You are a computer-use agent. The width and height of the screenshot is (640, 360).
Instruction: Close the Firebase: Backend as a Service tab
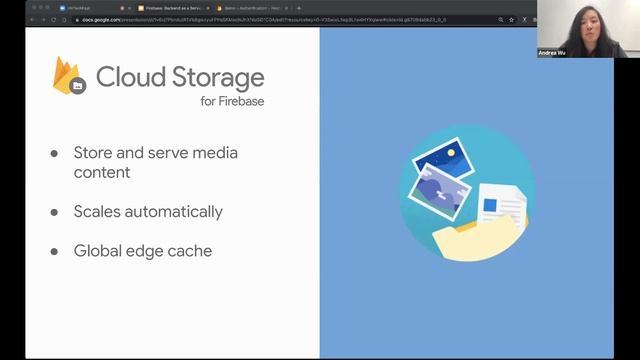208,8
